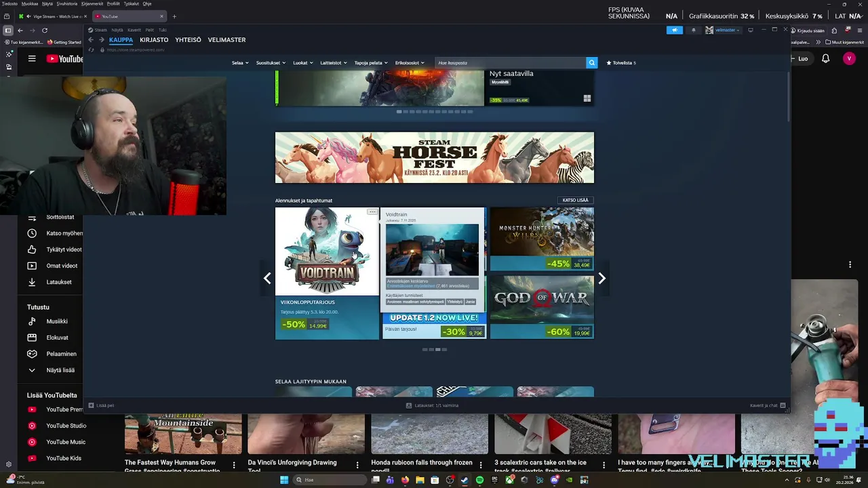Open Steam downloads icon in footer
Screen dimensions: 868x488
coord(409,405)
